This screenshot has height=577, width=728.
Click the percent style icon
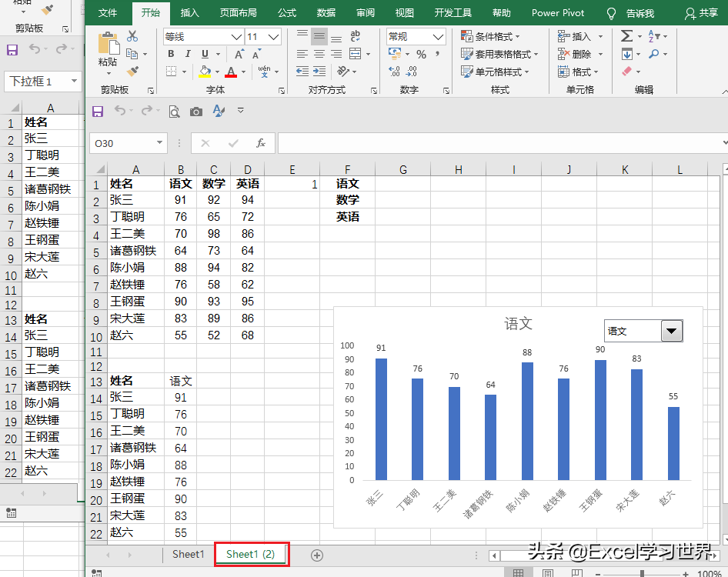[x=421, y=55]
